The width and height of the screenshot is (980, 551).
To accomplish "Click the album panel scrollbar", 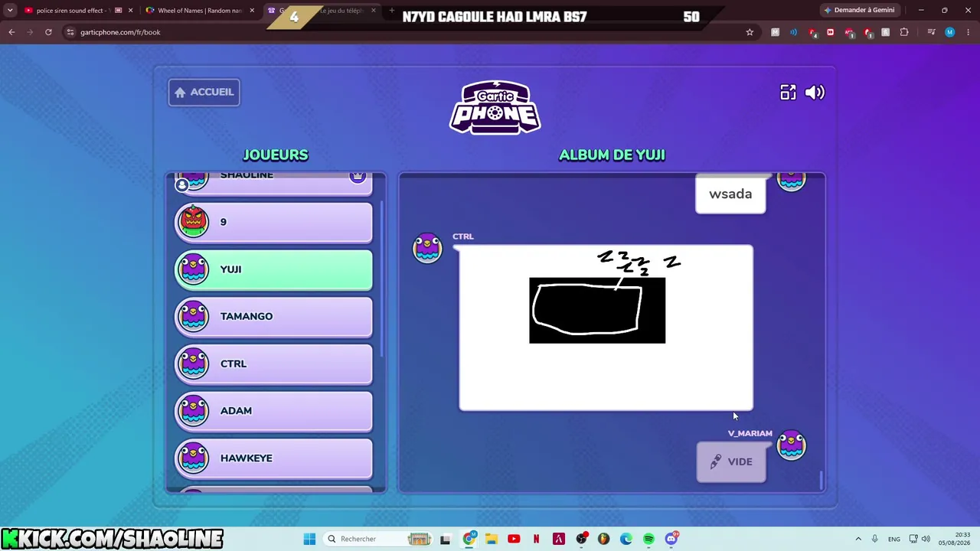I will (x=821, y=479).
